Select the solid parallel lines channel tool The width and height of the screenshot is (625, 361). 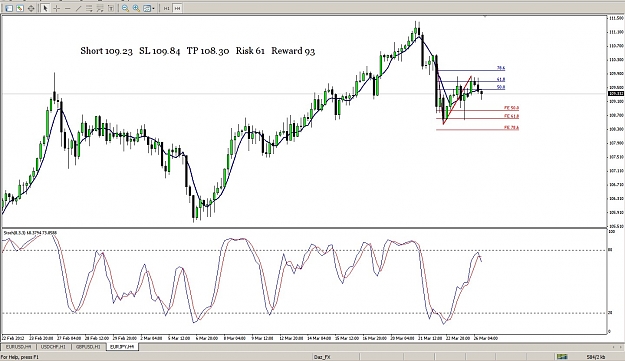(89, 8)
